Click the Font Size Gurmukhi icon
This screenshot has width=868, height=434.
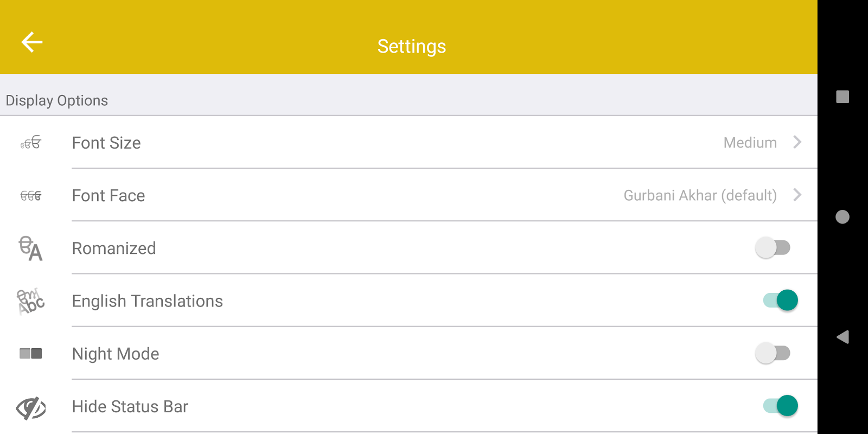coord(31,143)
